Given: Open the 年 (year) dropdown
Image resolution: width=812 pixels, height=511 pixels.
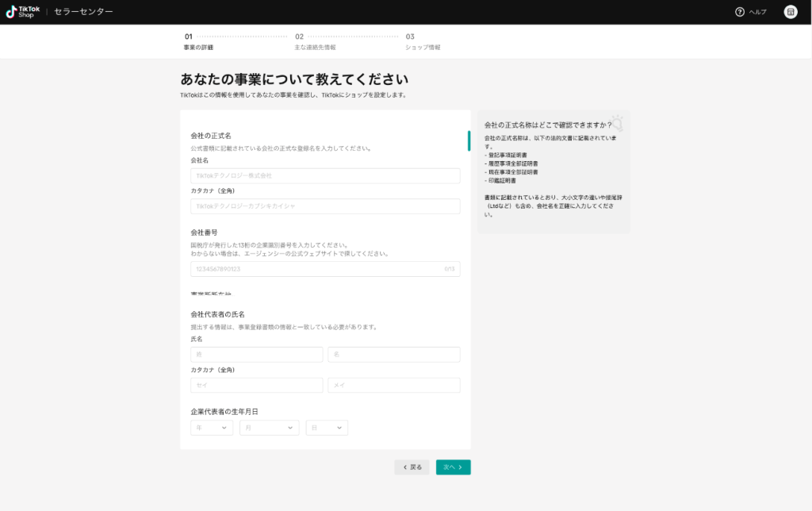Looking at the screenshot, I should click(x=211, y=427).
